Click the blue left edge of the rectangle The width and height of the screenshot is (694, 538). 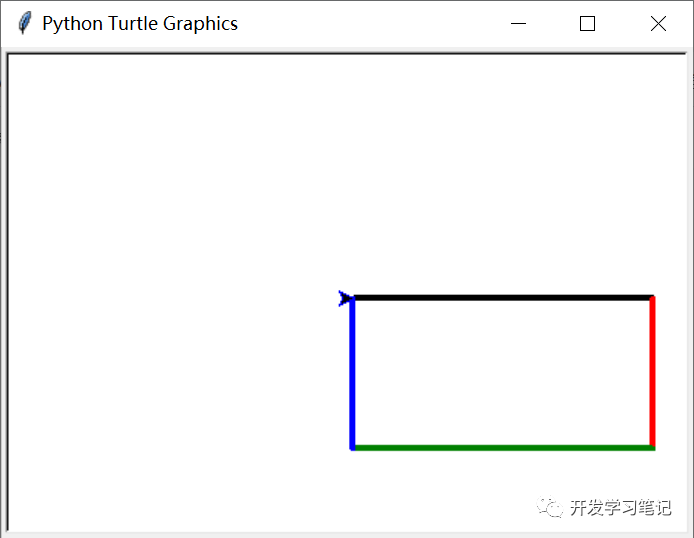352,372
